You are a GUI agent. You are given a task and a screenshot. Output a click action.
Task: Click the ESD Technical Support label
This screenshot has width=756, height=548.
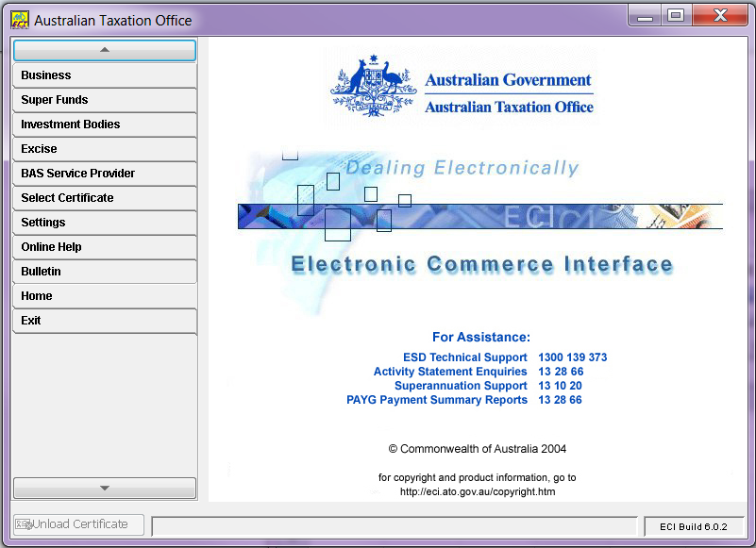464,357
